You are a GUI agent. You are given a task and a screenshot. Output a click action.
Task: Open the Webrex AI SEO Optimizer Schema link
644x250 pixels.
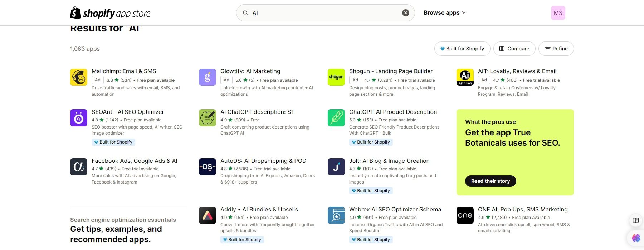(x=395, y=210)
